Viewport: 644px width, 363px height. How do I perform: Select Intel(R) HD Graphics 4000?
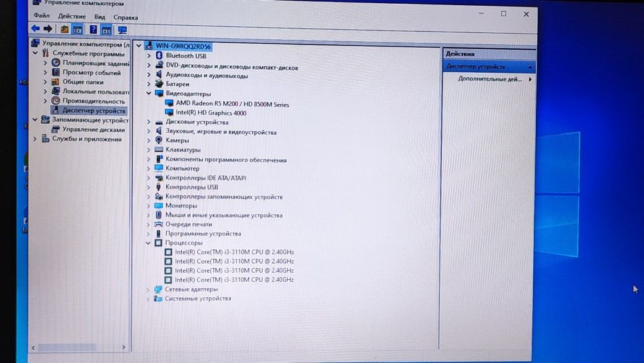coord(211,113)
